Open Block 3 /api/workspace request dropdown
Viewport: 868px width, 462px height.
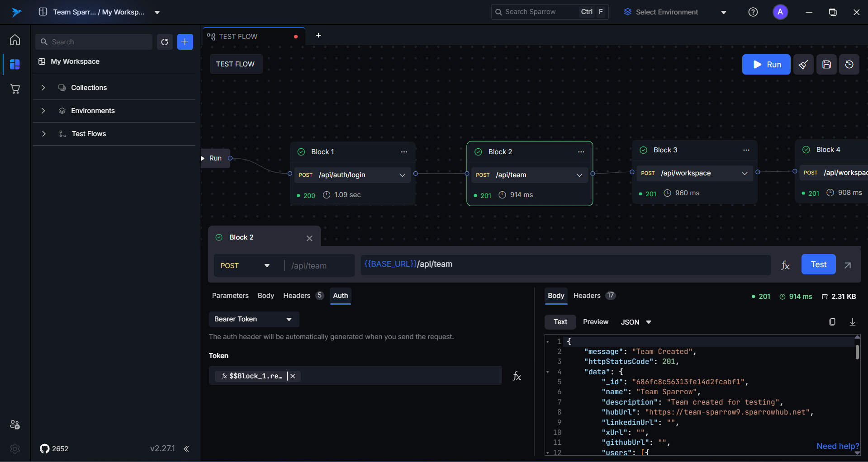point(745,174)
